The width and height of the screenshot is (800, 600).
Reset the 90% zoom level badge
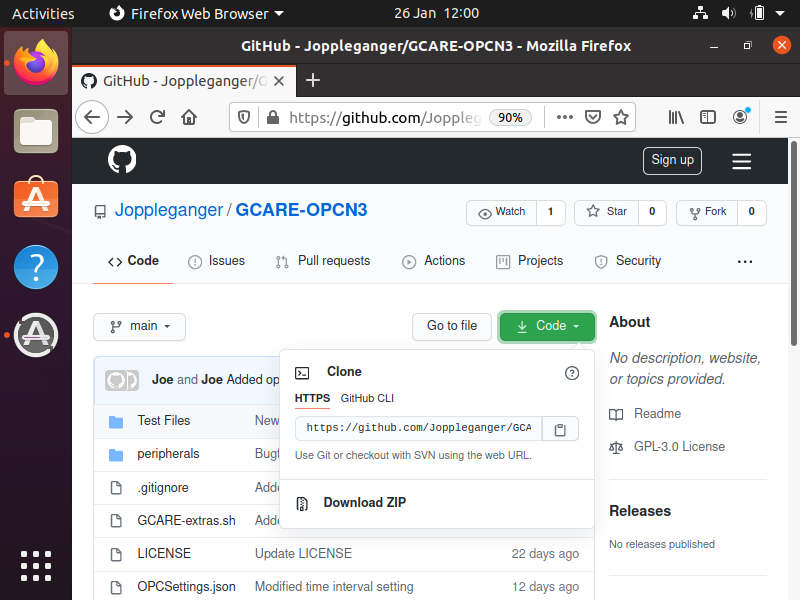point(510,118)
